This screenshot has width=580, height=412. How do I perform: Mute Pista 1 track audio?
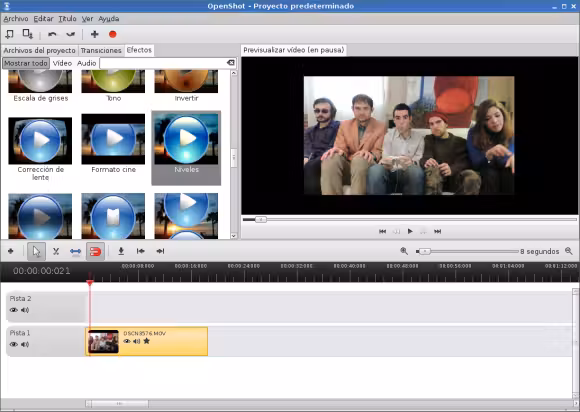[25, 344]
